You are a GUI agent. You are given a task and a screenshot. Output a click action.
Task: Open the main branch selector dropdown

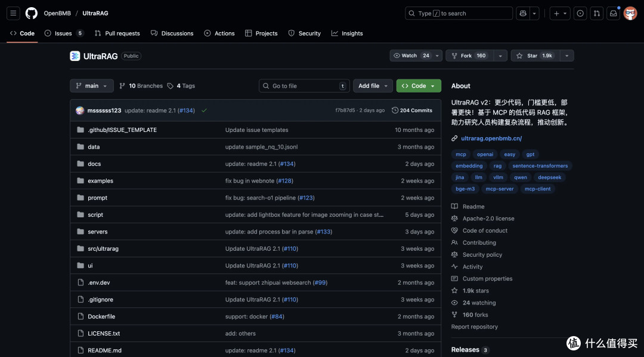[92, 85]
